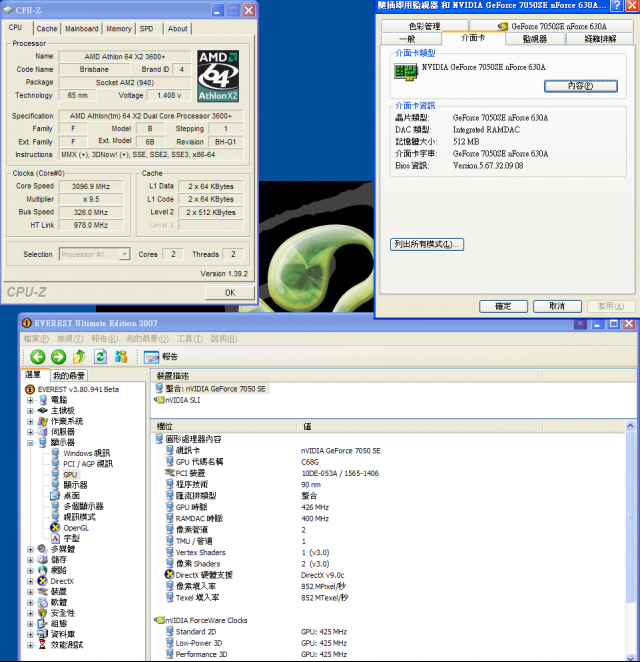Select the 視訊模式 video modes tree item
Image resolution: width=640 pixels, height=662 pixels.
[79, 517]
